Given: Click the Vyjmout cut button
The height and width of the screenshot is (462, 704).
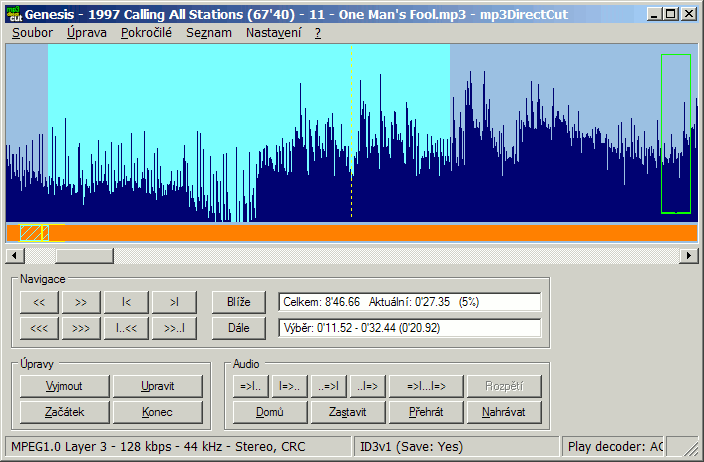Looking at the screenshot, I should [65, 386].
